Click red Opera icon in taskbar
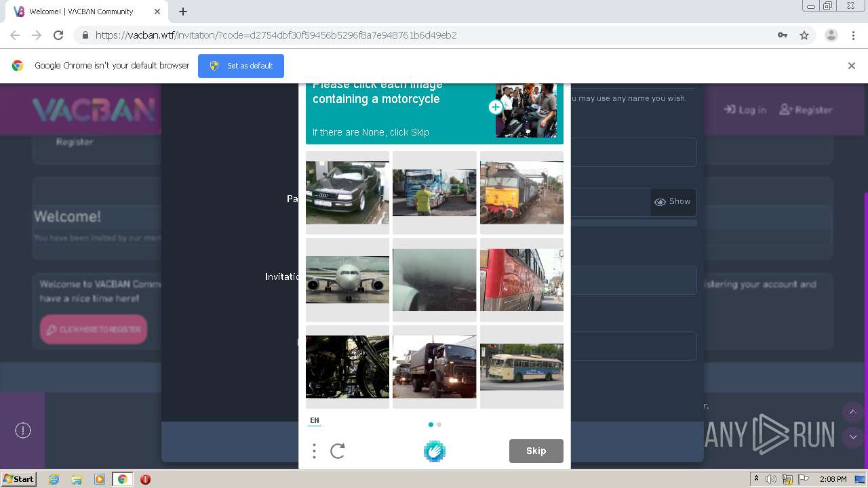This screenshot has width=868, height=488. point(145,479)
